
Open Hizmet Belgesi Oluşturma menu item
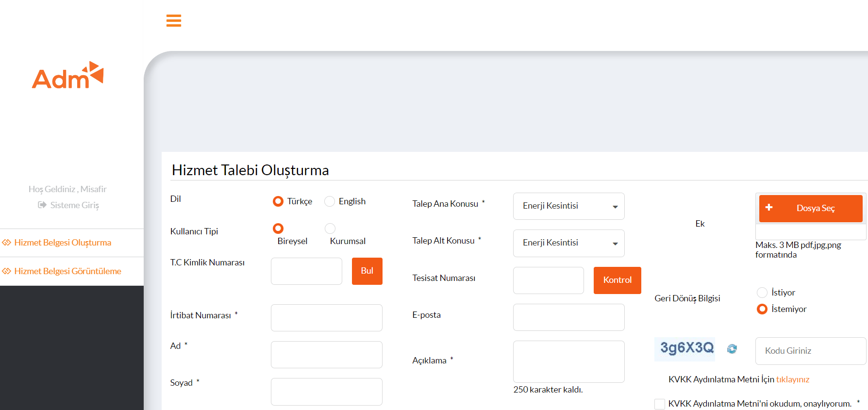63,243
